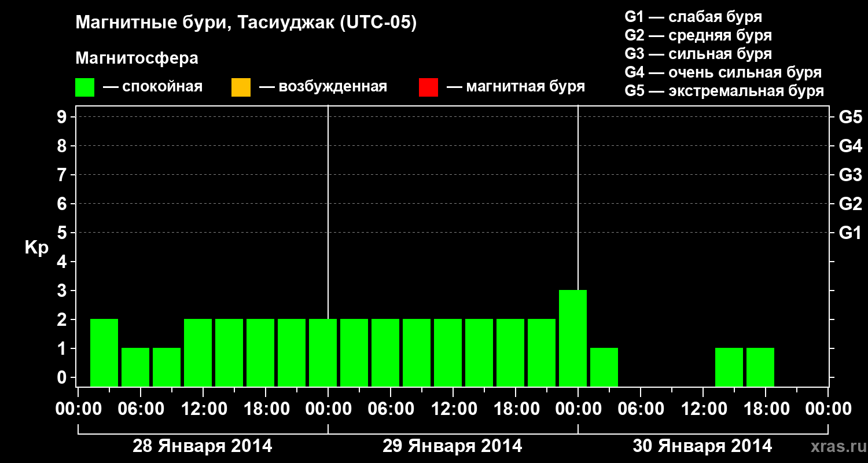Click the '06:00' time label above 29 Января
This screenshot has height=463, width=868.
[390, 409]
